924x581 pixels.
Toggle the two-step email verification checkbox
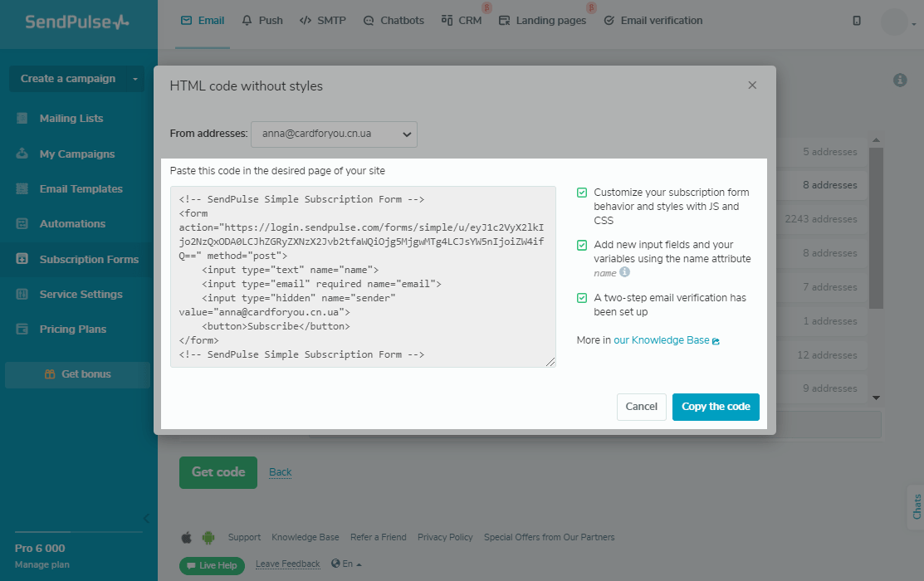(x=582, y=298)
